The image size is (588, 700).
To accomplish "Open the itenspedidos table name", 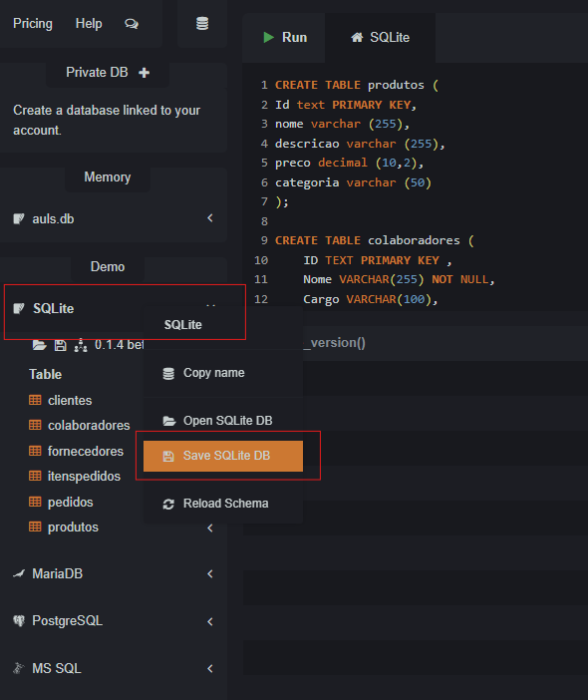I will (85, 477).
